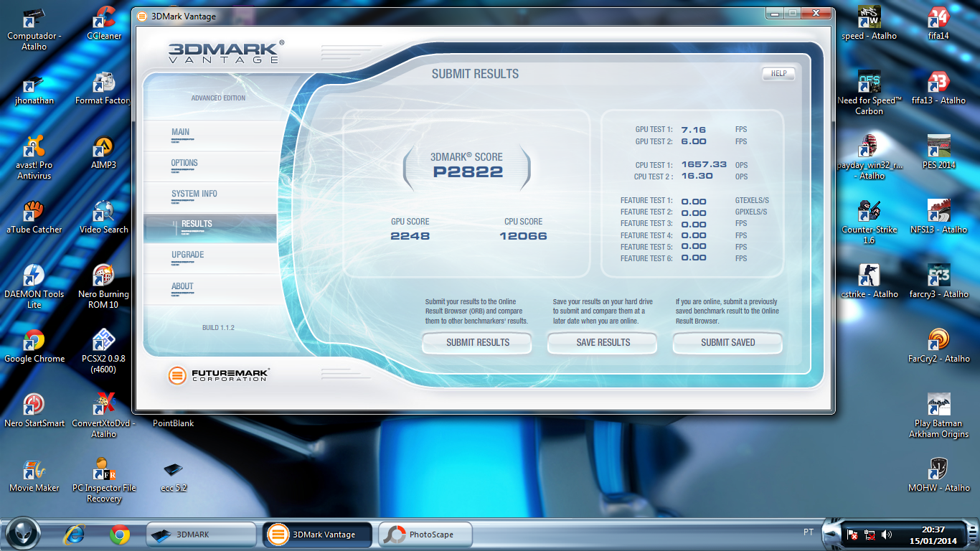The height and width of the screenshot is (551, 980).
Task: Launch Format Factory desktop icon
Action: click(104, 88)
